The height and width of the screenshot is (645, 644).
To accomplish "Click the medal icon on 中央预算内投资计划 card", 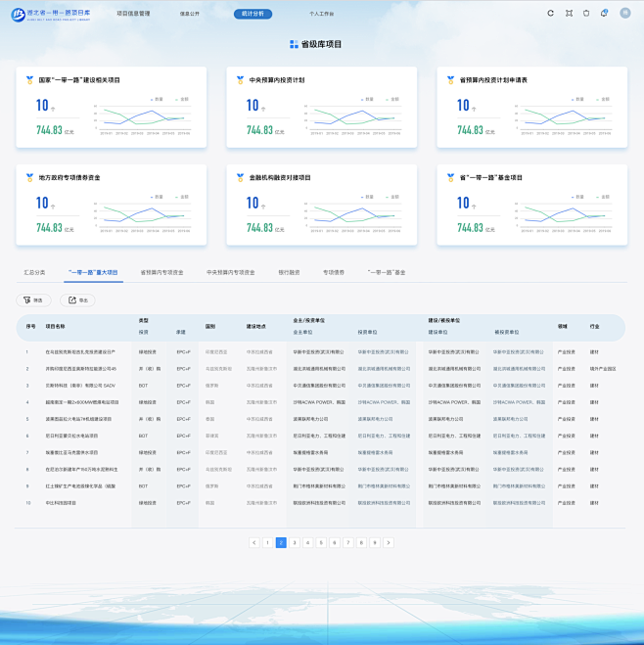I will click(x=240, y=80).
